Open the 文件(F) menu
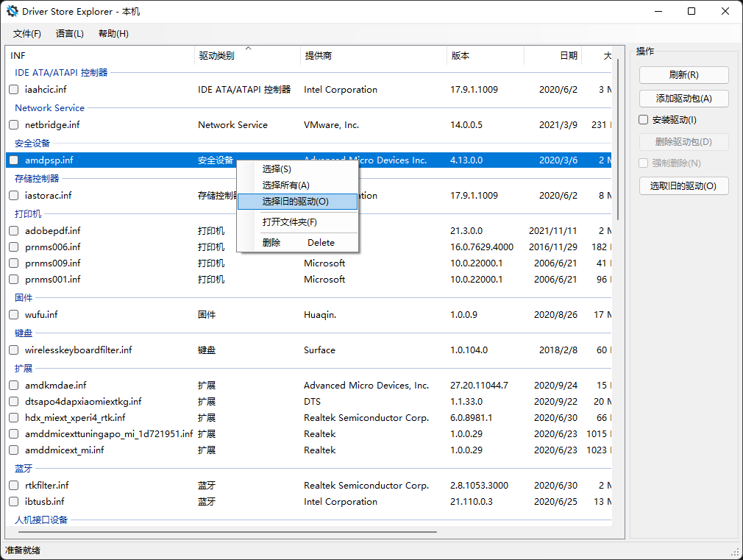Screen dimensions: 743x560 click(27, 34)
